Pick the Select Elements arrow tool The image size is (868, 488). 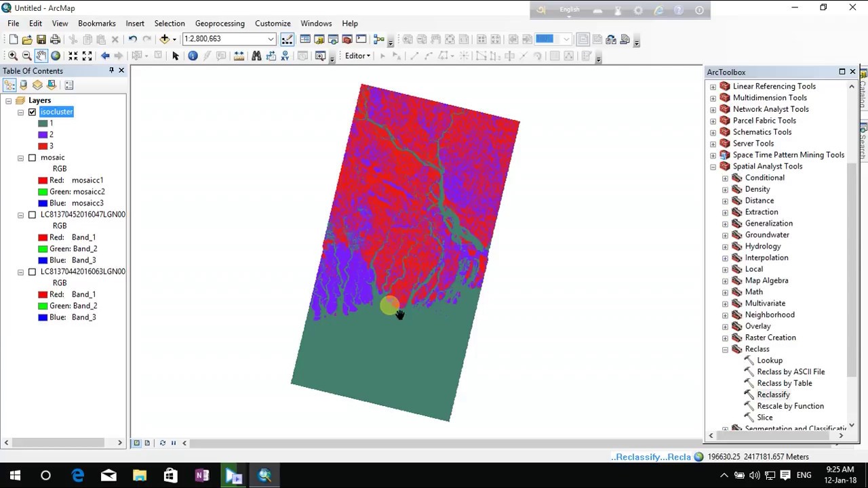coord(176,56)
